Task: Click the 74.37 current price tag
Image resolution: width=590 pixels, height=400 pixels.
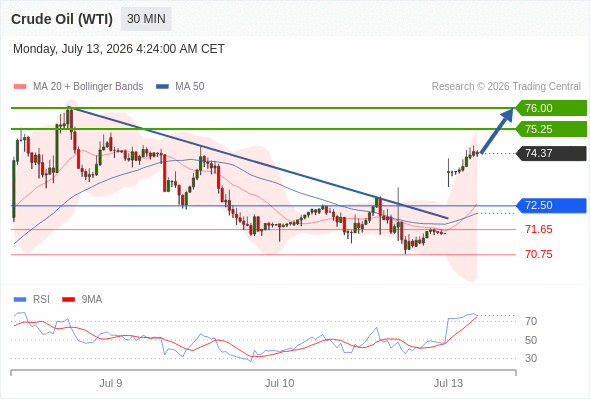Action: (551, 154)
